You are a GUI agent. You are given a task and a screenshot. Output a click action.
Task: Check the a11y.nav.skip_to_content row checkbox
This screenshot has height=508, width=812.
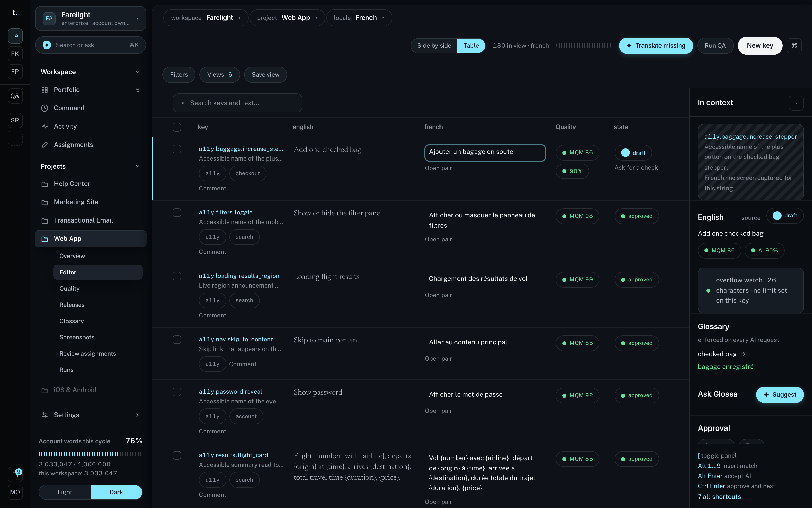(x=177, y=340)
